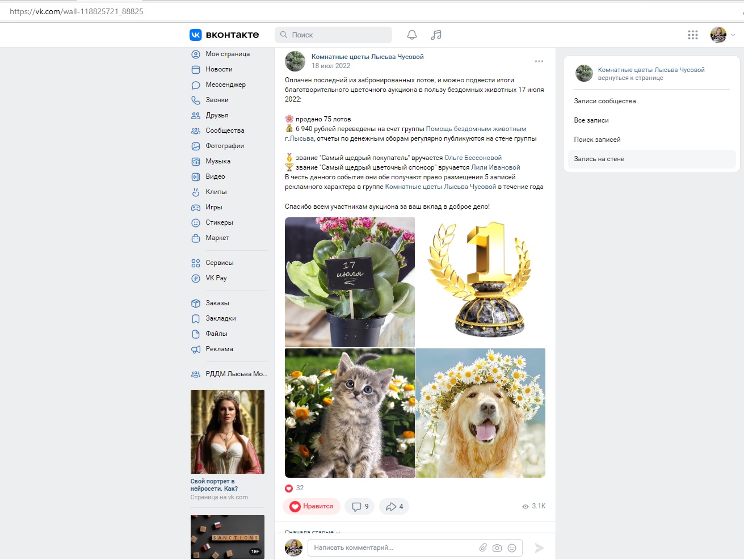
Task: Click the VK logo icon
Action: pos(195,35)
